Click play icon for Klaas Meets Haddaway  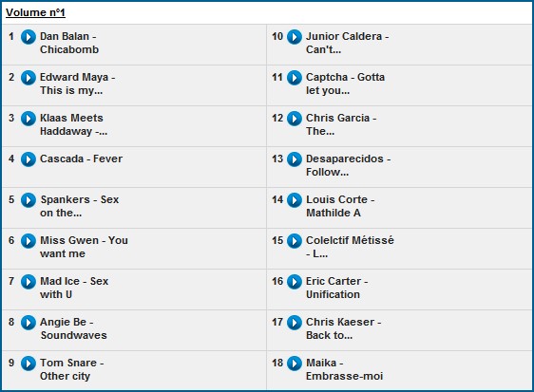(29, 119)
